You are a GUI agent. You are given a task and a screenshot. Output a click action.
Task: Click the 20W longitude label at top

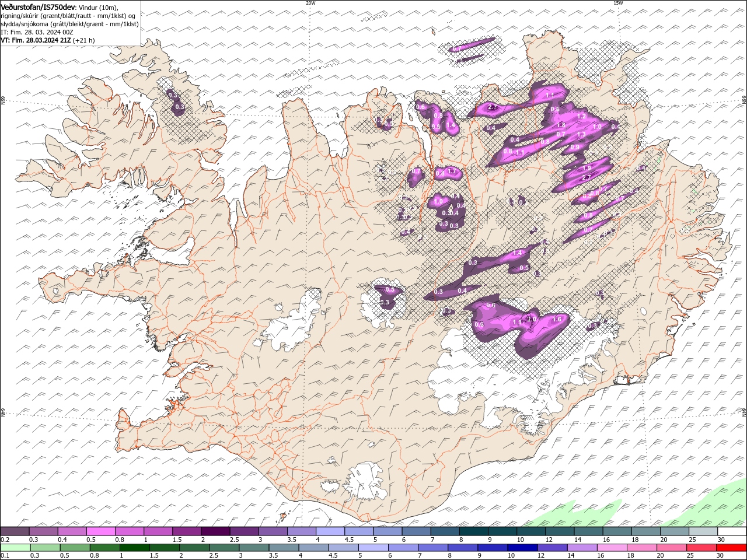click(x=310, y=3)
